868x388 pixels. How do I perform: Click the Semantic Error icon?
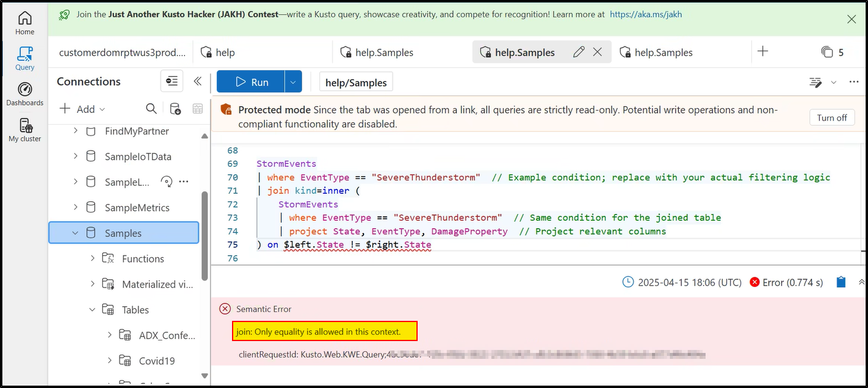(x=225, y=308)
